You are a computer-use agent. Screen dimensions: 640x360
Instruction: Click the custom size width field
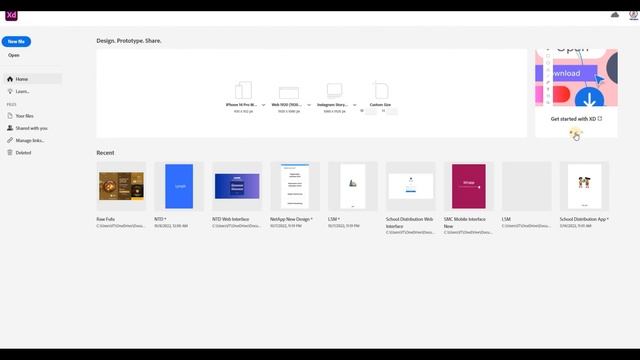pyautogui.click(x=371, y=111)
